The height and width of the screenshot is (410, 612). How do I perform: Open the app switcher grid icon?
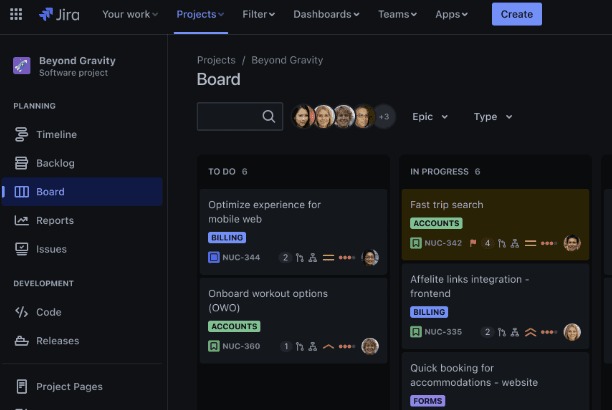click(16, 14)
